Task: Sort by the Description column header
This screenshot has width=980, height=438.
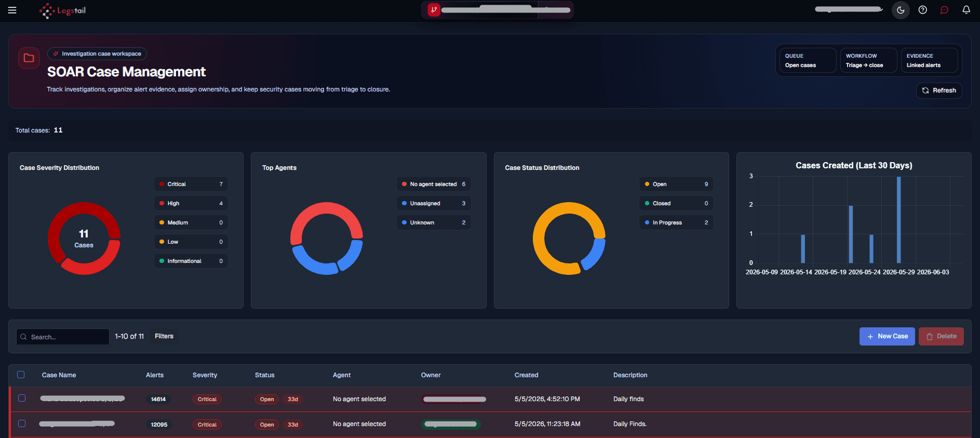Action: coord(630,375)
